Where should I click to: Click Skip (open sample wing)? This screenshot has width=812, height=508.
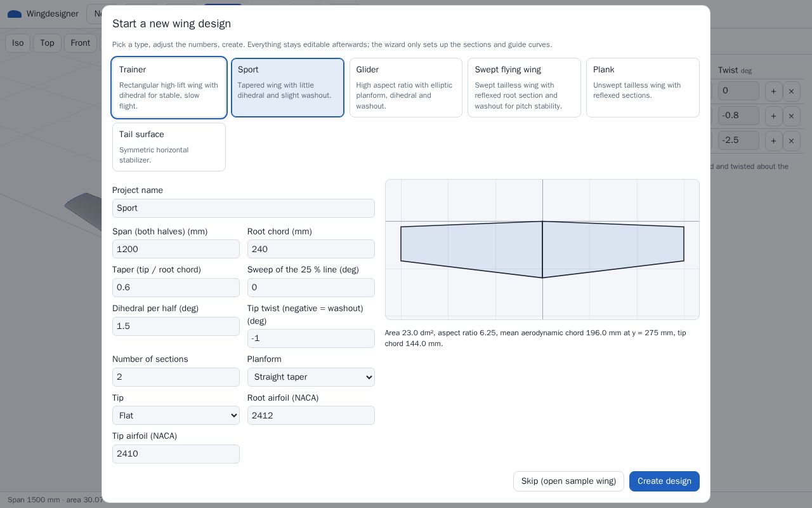568,481
